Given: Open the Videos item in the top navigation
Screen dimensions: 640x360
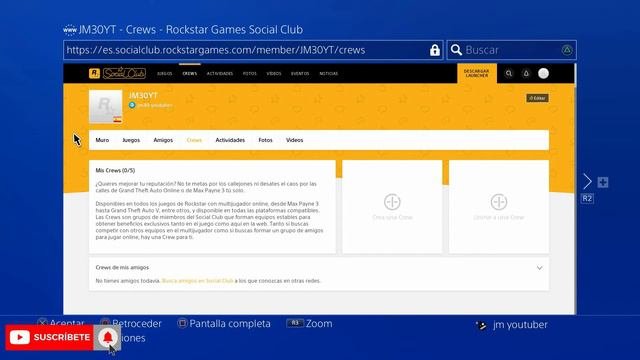Looking at the screenshot, I should [x=274, y=74].
